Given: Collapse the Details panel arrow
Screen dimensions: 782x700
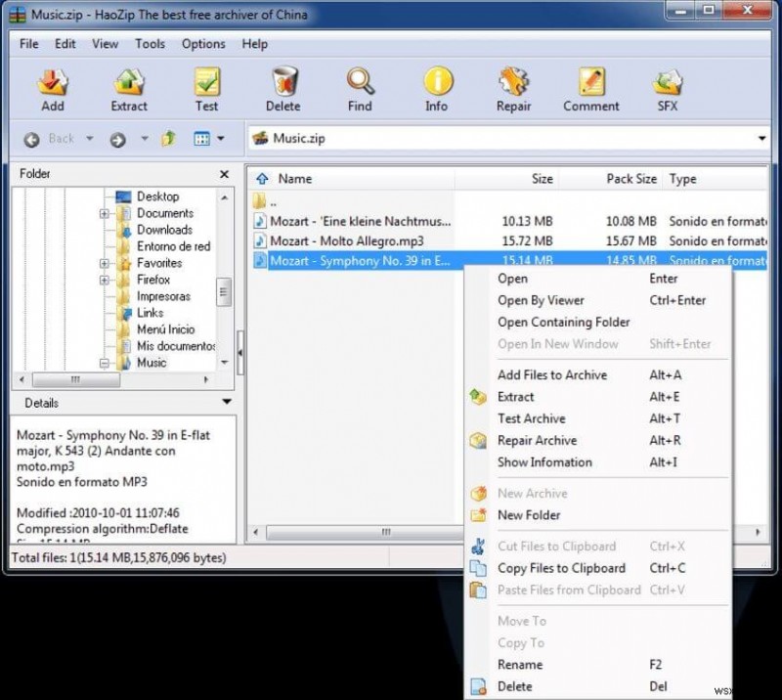Looking at the screenshot, I should tap(227, 402).
